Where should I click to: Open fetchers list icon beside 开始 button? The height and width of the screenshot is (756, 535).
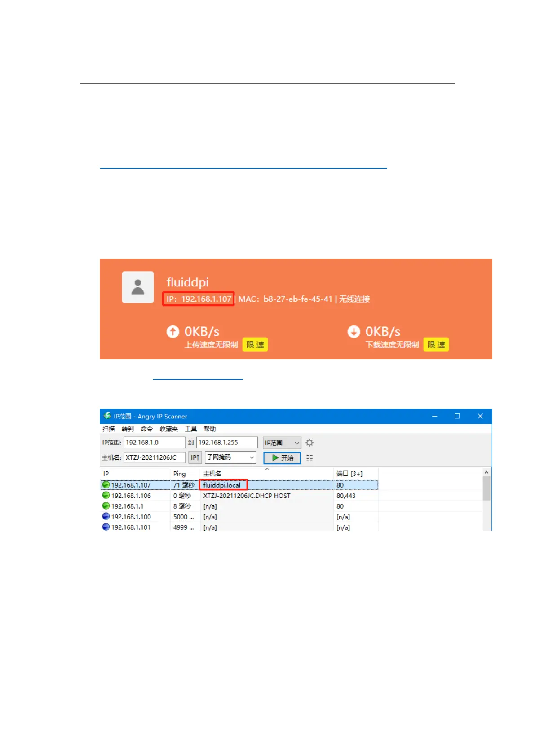click(310, 457)
